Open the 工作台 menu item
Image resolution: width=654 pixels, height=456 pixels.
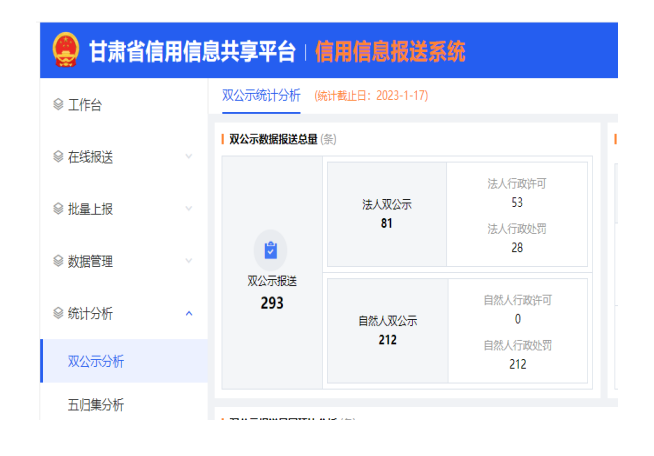pos(85,105)
